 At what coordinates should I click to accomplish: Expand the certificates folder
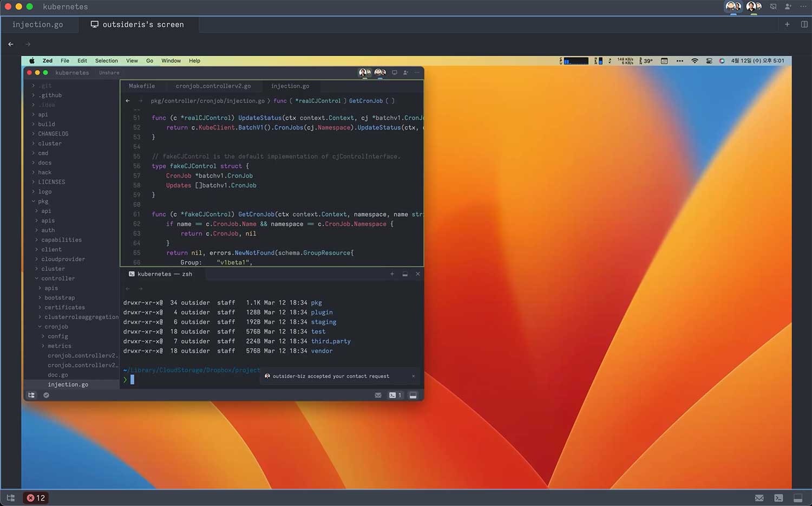coord(71,307)
